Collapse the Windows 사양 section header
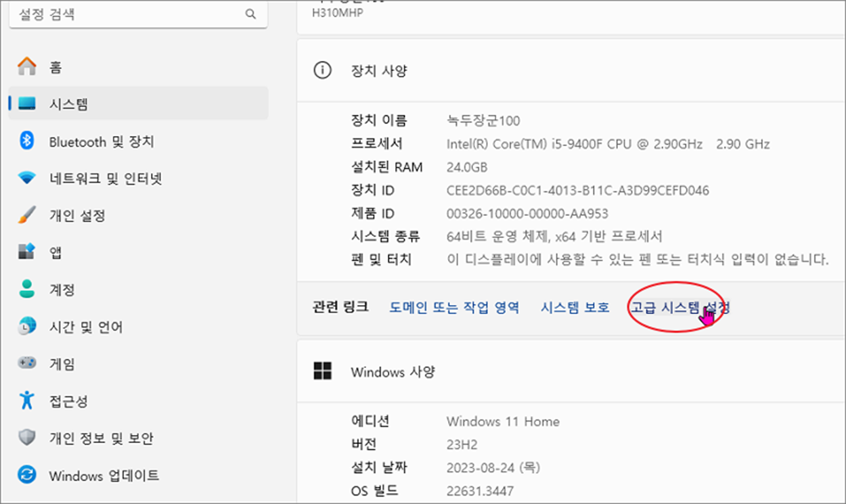 571,371
